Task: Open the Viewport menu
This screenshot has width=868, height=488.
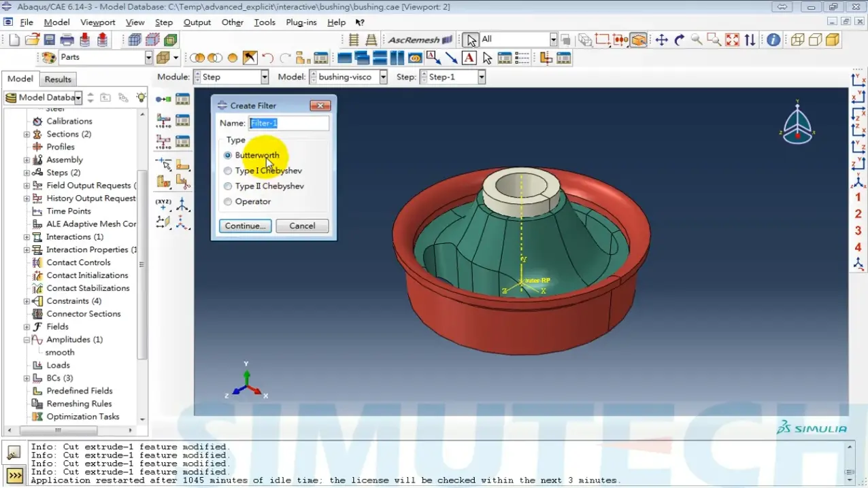Action: tap(98, 22)
